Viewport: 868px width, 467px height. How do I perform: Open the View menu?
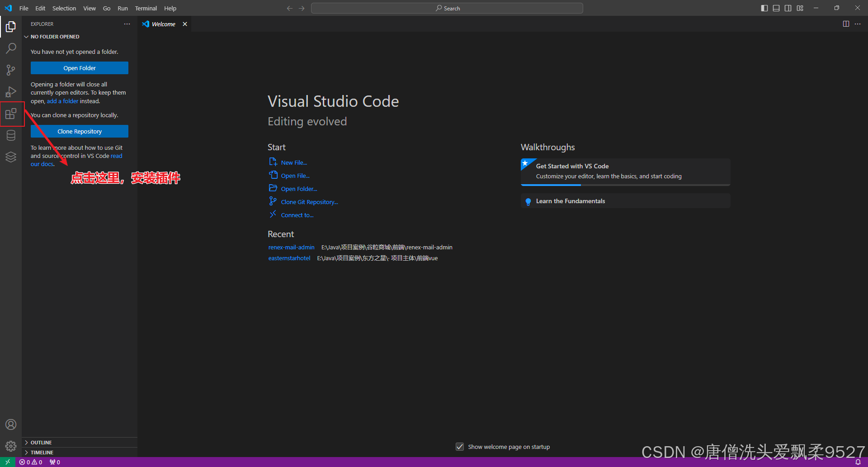(90, 8)
